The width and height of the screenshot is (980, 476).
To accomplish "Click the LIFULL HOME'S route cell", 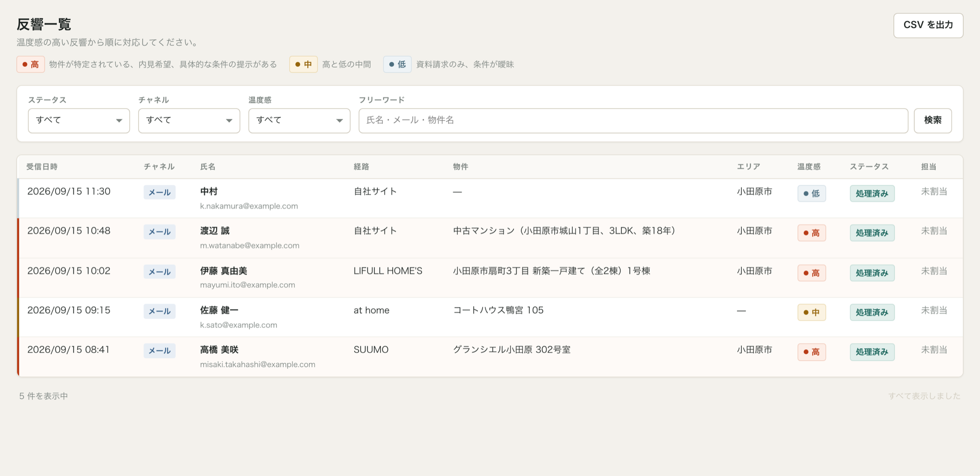I will pos(388,271).
